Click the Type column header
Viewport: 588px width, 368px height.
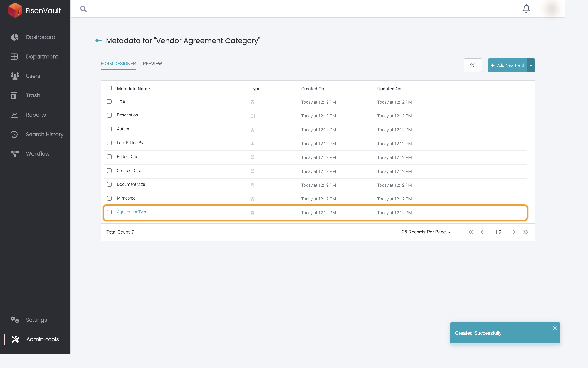255,89
